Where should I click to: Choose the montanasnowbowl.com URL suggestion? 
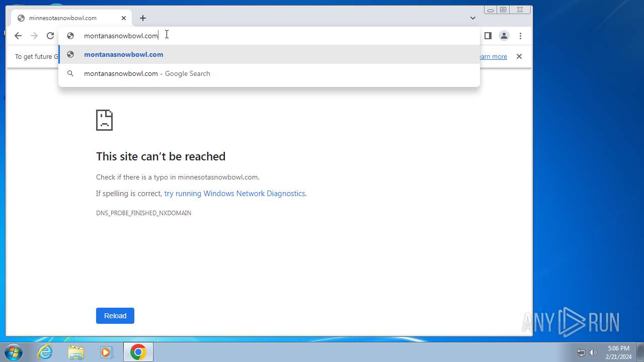coord(269,54)
